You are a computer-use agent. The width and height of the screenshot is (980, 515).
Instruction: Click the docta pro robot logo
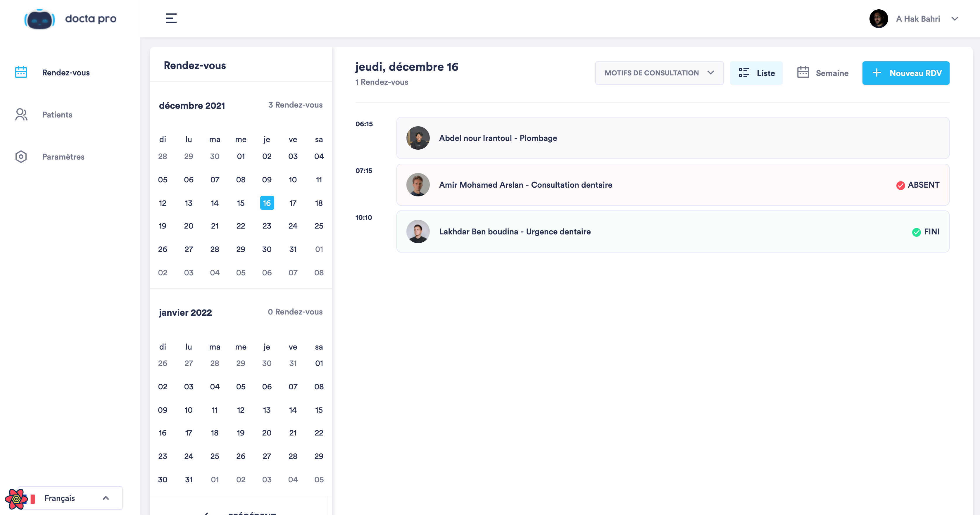coord(39,19)
